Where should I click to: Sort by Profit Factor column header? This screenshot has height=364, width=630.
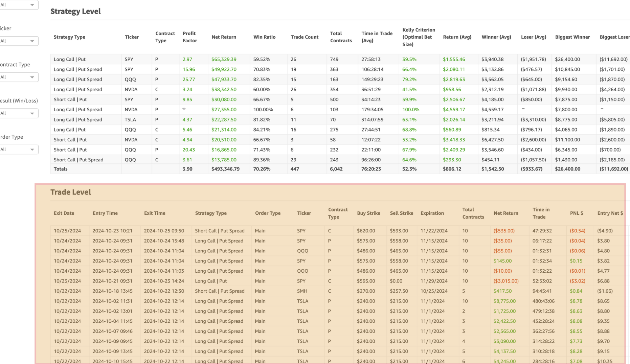(x=189, y=37)
